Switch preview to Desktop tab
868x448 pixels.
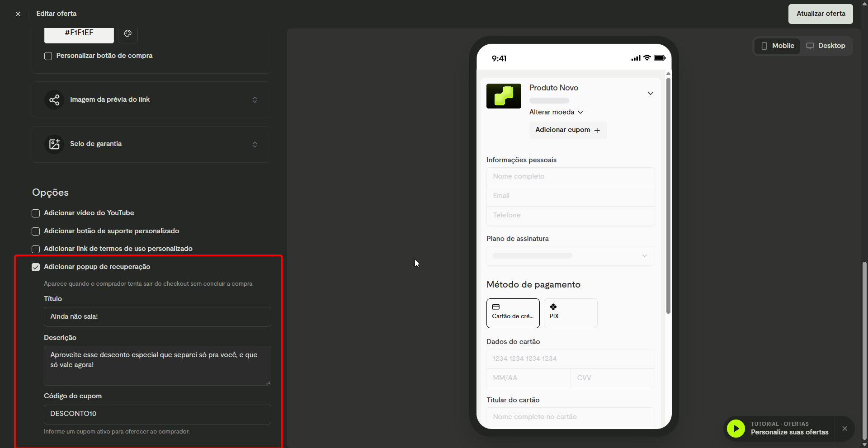[x=826, y=46]
